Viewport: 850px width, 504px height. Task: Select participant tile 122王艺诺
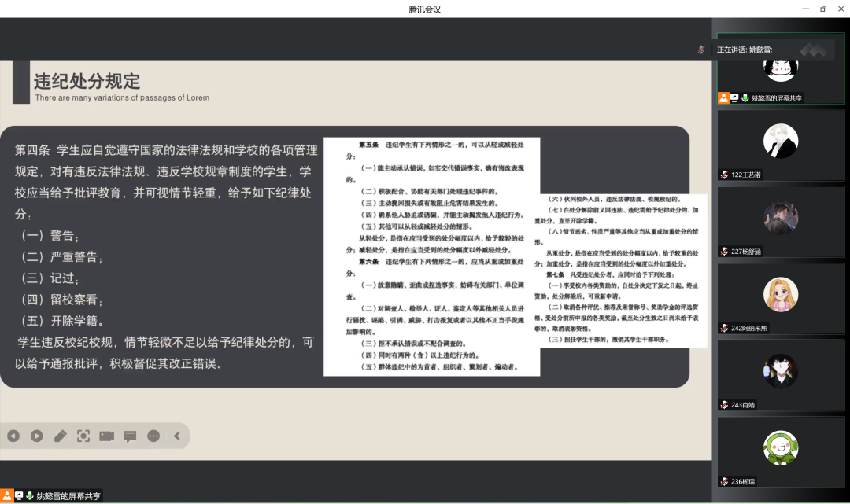tap(780, 144)
